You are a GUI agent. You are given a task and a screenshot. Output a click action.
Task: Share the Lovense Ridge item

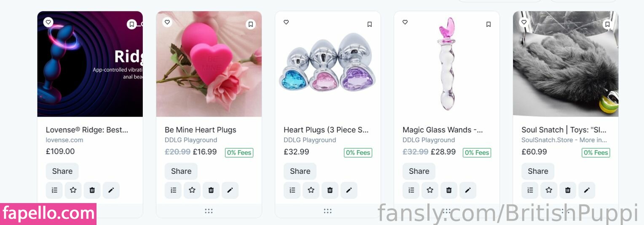(62, 171)
